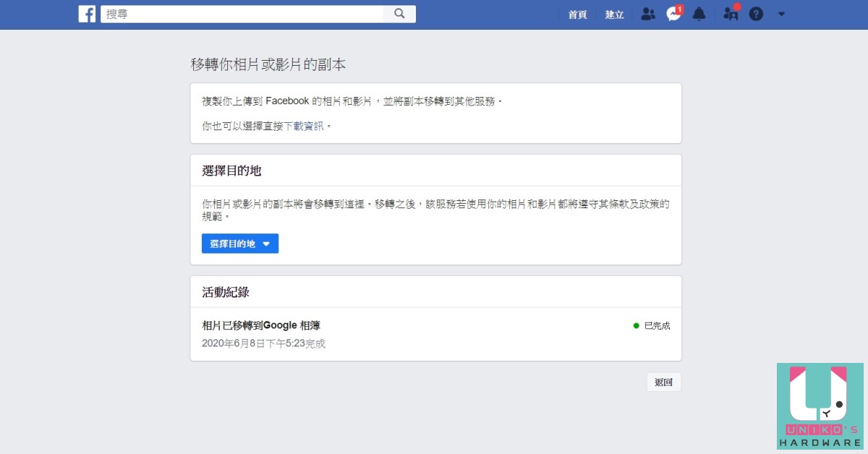Expand the 選擇目的地 dropdown button
Screen dimensions: 868x454
[240, 244]
